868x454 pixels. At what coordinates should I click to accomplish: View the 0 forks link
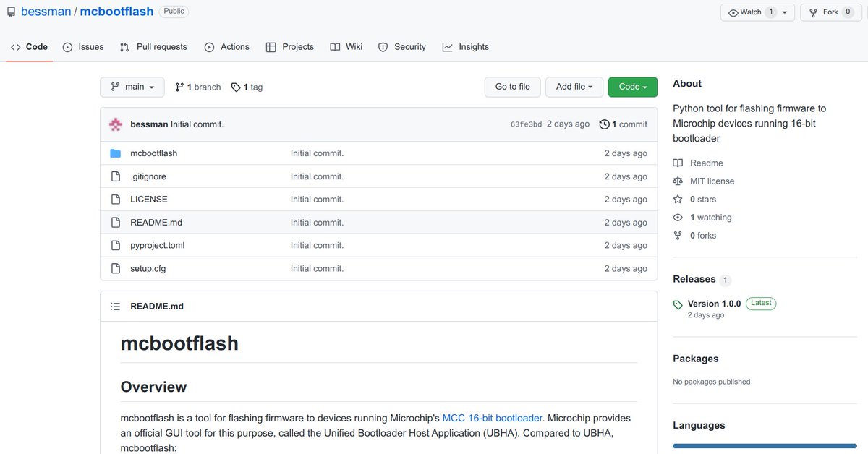[703, 236]
